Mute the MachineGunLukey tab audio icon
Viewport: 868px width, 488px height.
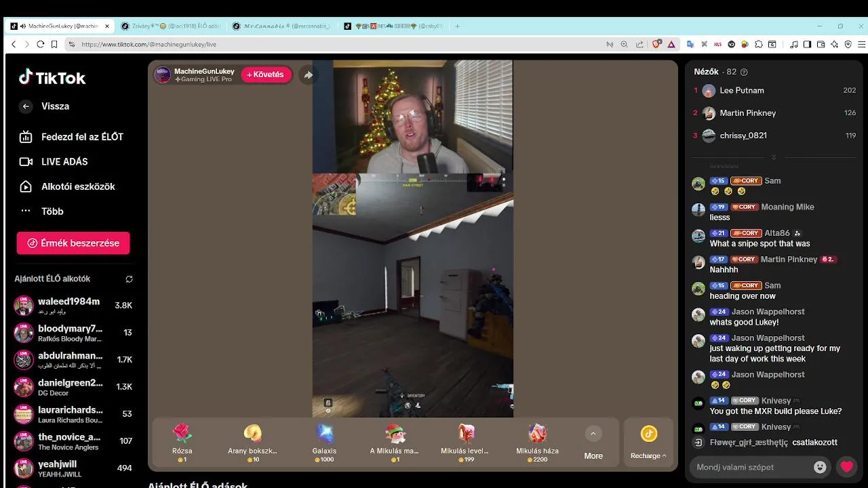23,26
